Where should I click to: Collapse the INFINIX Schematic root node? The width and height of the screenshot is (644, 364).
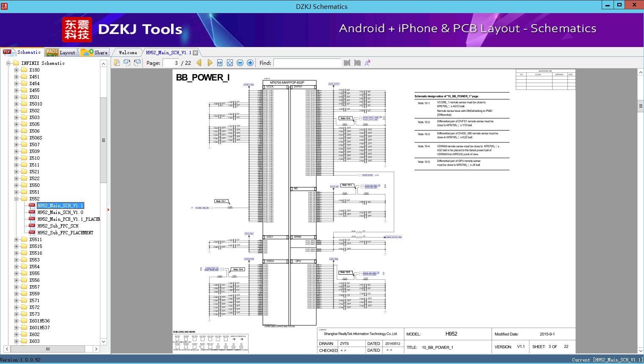8,63
